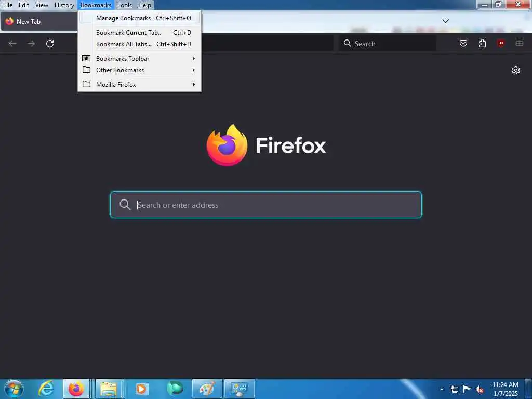Click the toolbar Search field
This screenshot has width=532, height=399.
(388, 43)
